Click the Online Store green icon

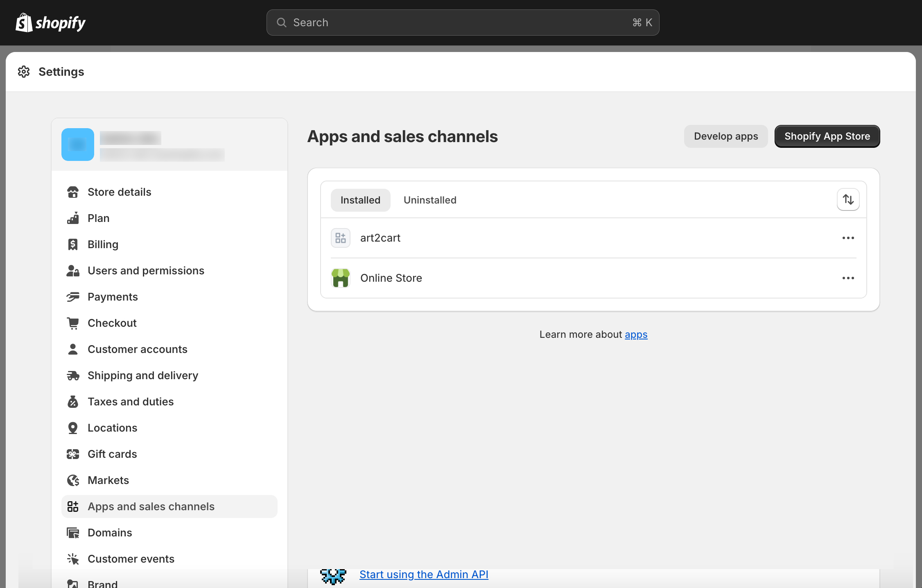[x=340, y=278]
